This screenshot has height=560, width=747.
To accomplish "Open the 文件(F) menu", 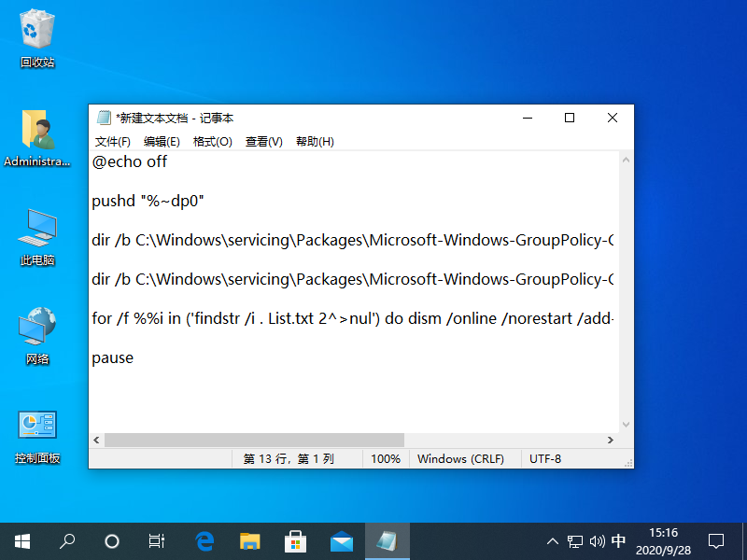I will [x=113, y=141].
